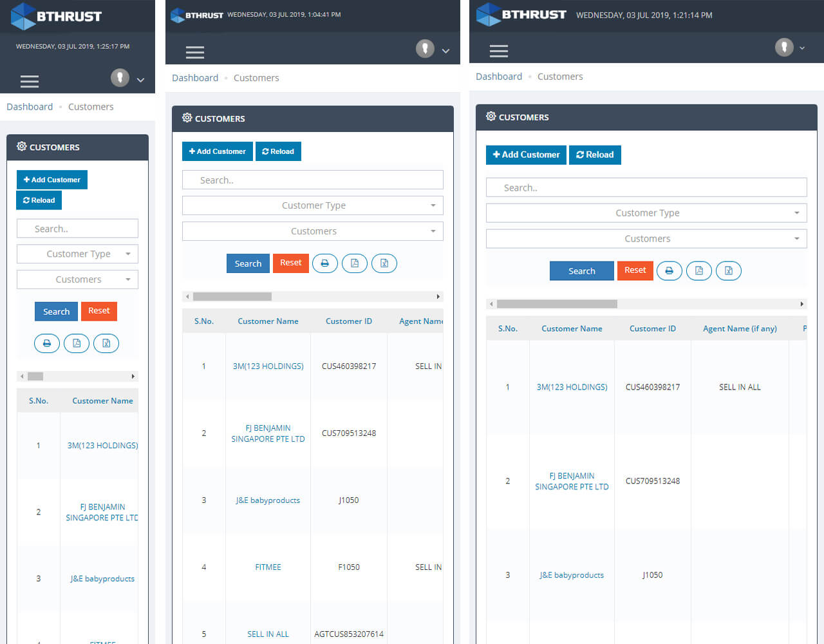Open hamburger menu in right wide panel
This screenshot has height=644, width=824.
(x=499, y=51)
